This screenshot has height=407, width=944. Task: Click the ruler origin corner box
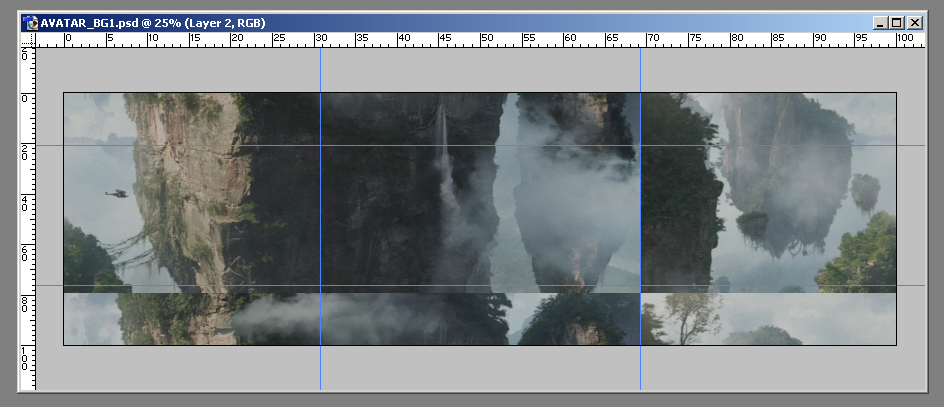click(28, 40)
